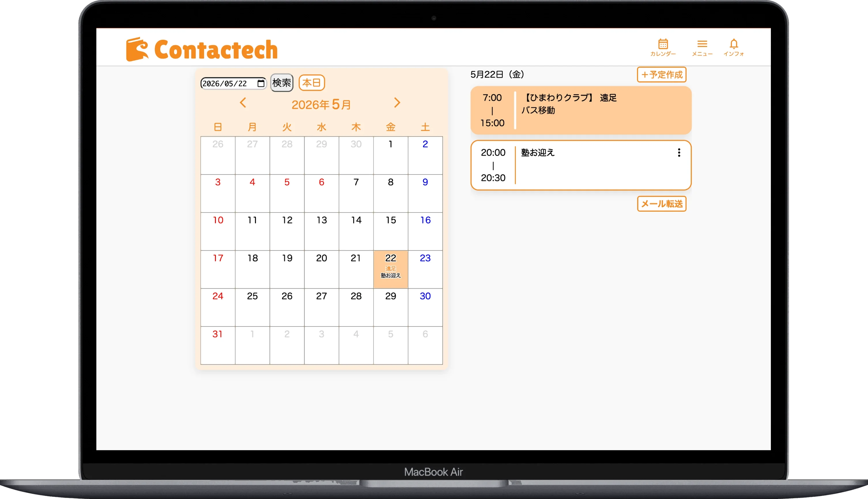Select May 31 on the calendar

(x=218, y=346)
